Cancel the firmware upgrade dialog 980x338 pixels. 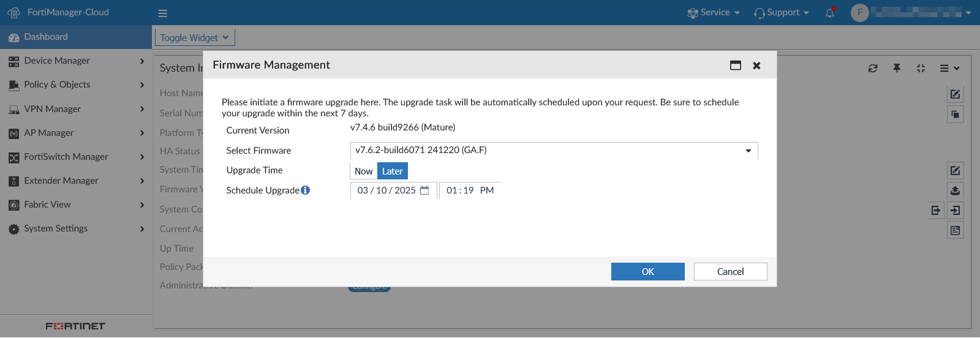tap(730, 272)
